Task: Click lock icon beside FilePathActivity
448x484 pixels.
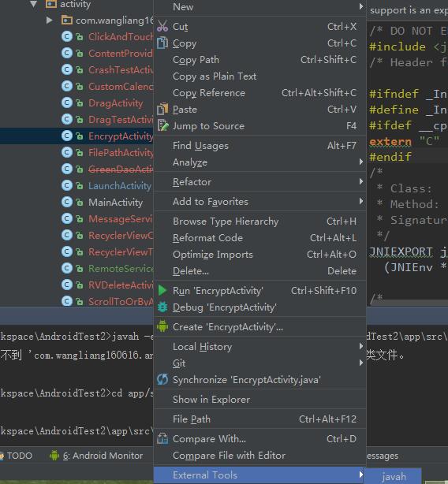Action: click(x=80, y=152)
